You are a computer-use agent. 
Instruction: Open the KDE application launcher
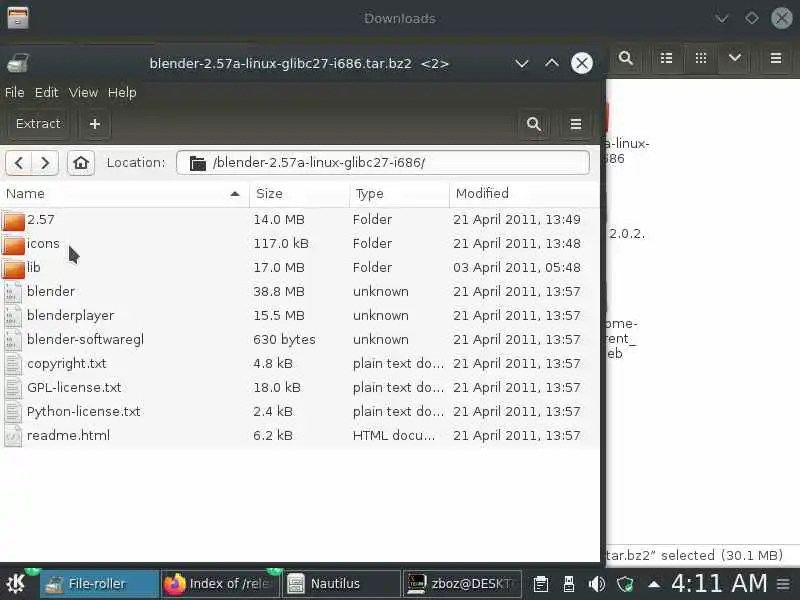coord(16,584)
